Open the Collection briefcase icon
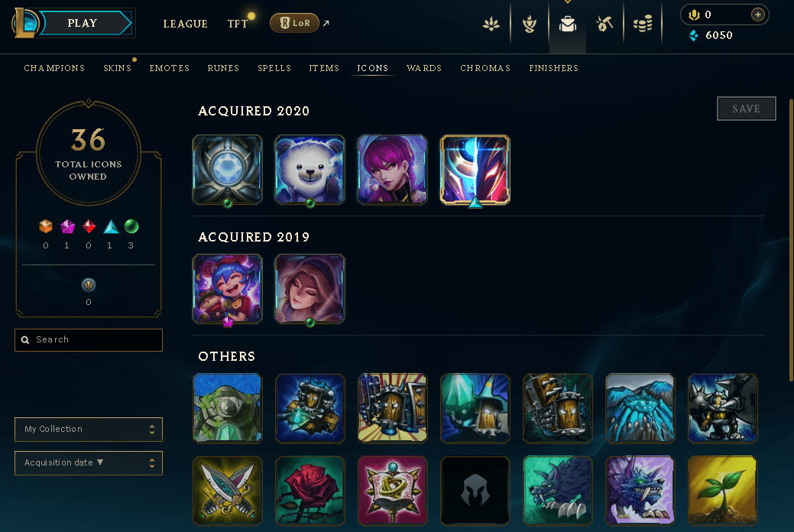This screenshot has height=532, width=794. click(568, 23)
